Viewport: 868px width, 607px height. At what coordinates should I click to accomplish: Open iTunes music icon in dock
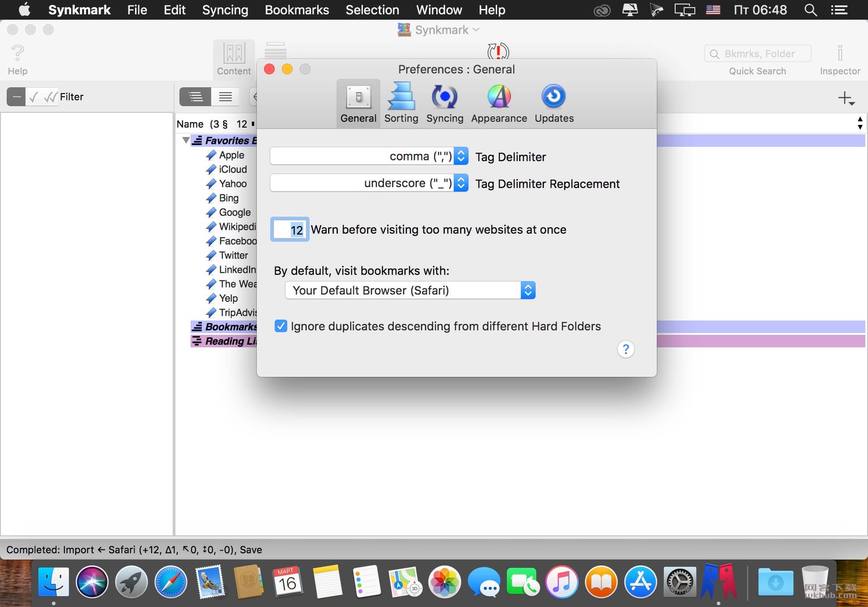[562, 582]
